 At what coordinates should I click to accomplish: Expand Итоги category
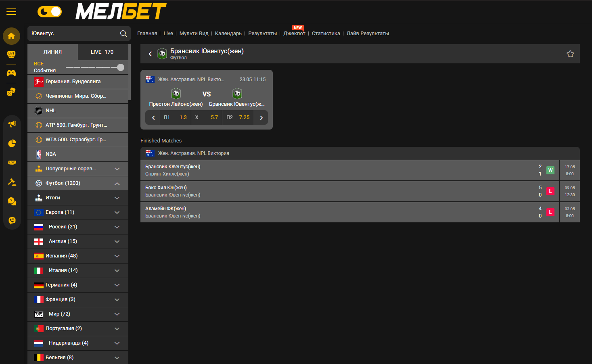pos(78,198)
